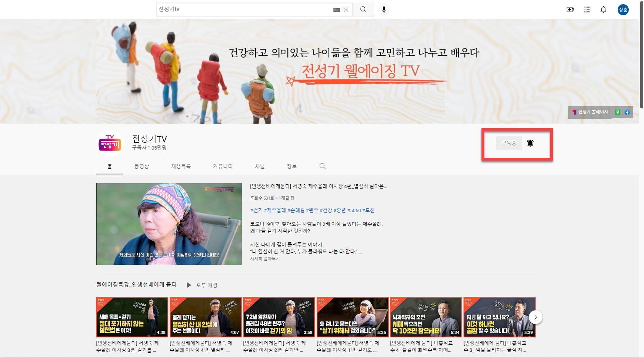Open video title 이사장 2편_걷기만
Viewport: 644px width, 358px height.
click(274, 347)
